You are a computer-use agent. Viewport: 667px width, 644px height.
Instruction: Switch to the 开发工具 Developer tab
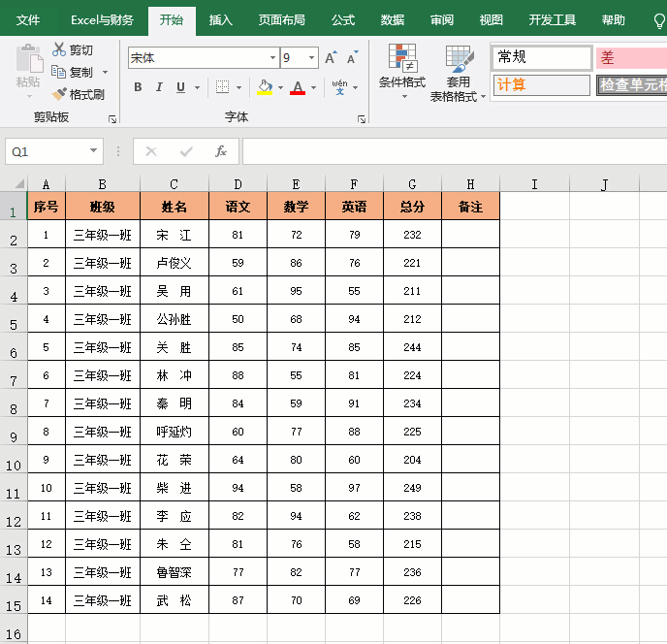point(553,20)
